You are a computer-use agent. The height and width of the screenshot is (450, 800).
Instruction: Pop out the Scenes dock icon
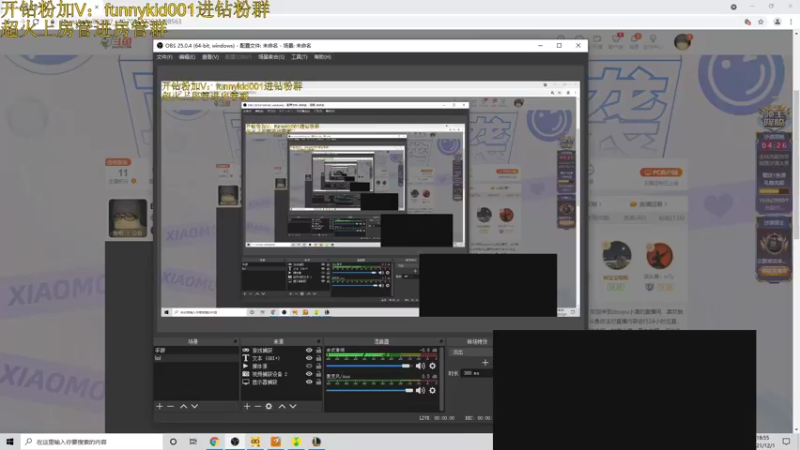click(235, 341)
